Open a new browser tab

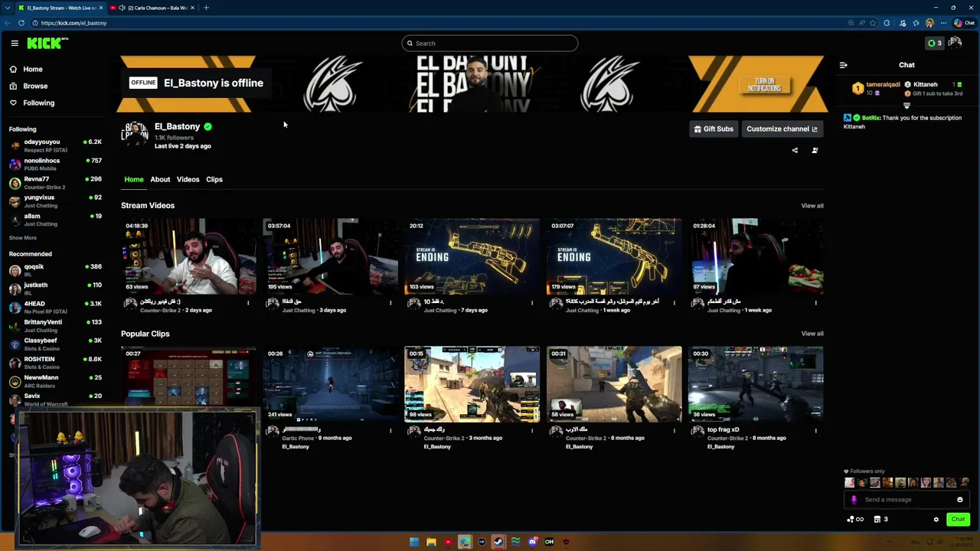coord(206,8)
